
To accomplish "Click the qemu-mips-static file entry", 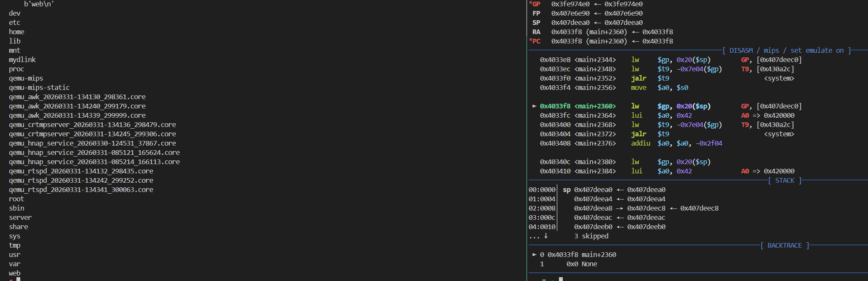I will (39, 88).
